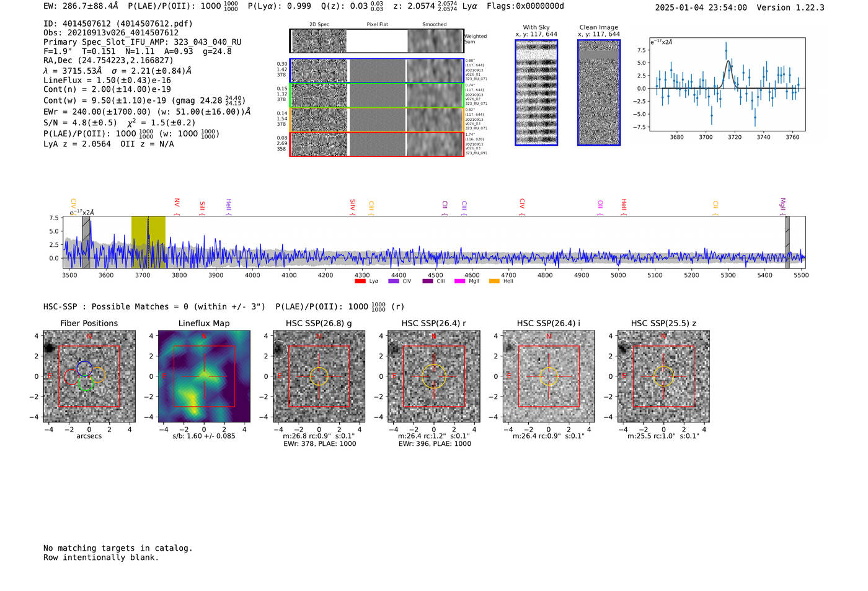Open the HSC SSP(26.4) r image
Viewport: 868px width, 591px height.
tap(434, 376)
